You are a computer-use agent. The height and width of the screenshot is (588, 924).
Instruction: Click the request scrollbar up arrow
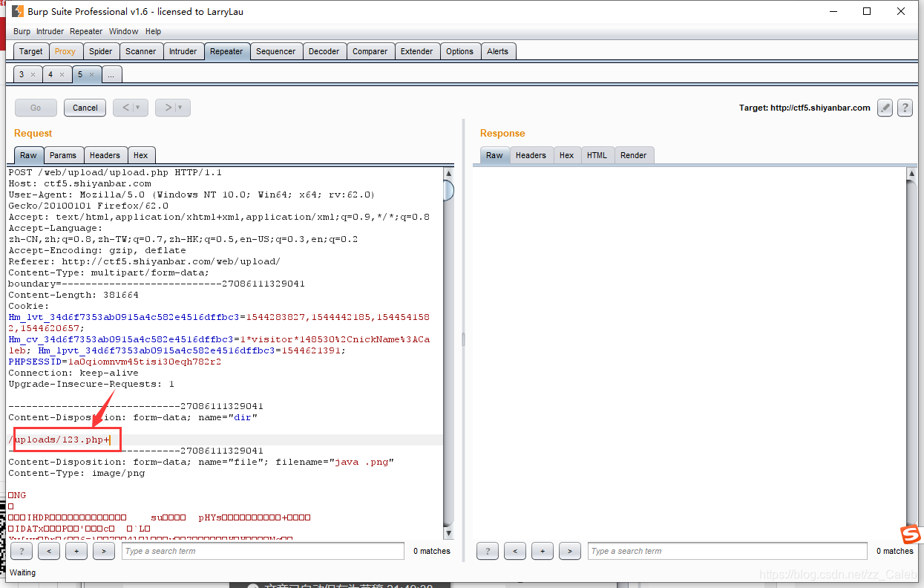click(448, 173)
